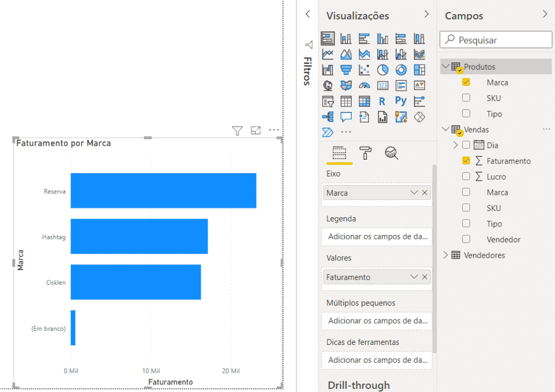Switch to the Analytics magnifier tab
The height and width of the screenshot is (392, 555).
(x=391, y=153)
